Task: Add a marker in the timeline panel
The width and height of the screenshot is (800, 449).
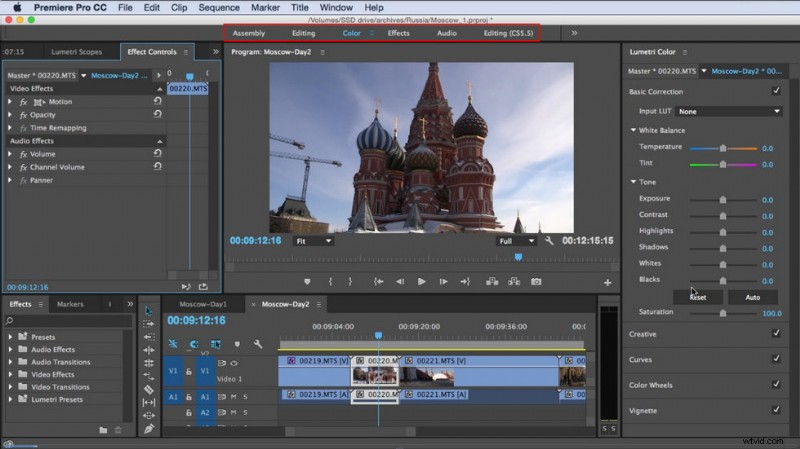Action: pos(237,344)
